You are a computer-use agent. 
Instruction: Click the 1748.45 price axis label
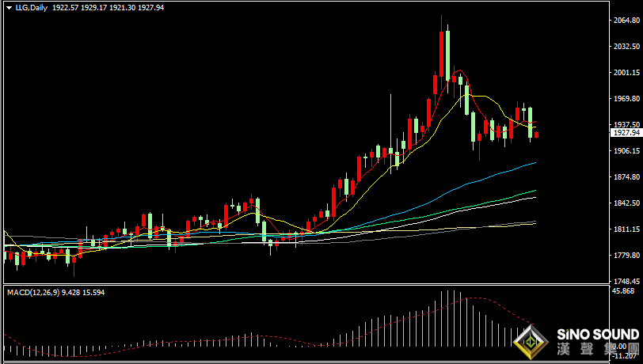626,281
